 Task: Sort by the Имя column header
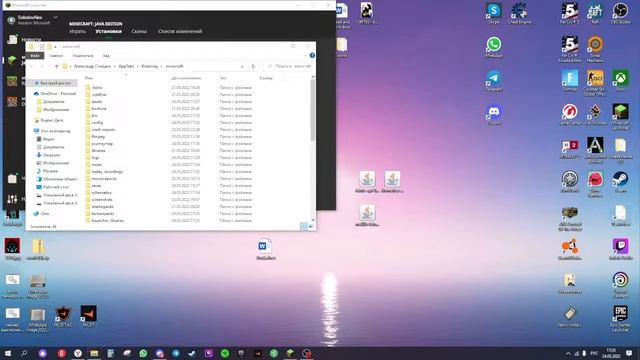(x=126, y=78)
